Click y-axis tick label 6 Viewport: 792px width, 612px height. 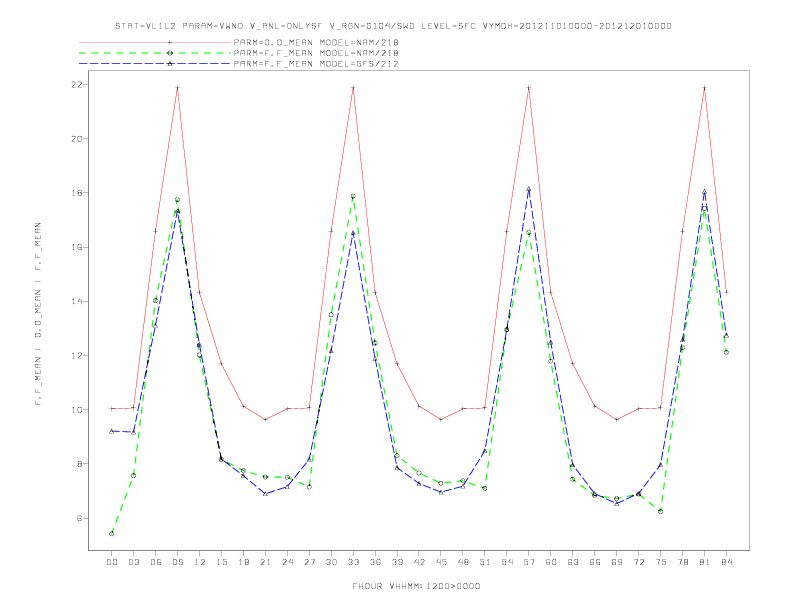(x=79, y=518)
